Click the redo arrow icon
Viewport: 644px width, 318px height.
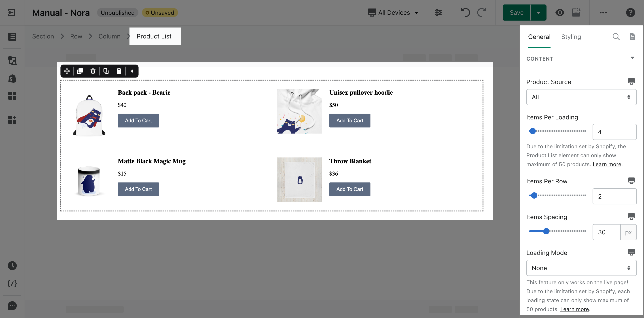(x=481, y=12)
